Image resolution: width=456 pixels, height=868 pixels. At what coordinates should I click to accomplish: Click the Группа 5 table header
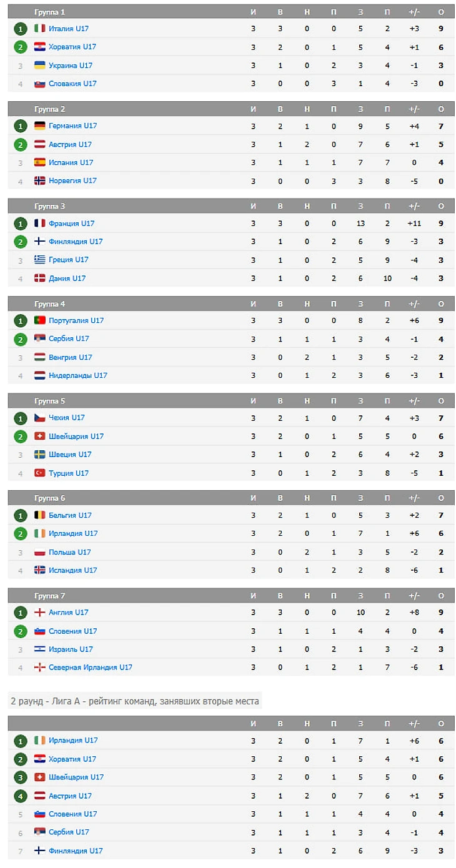tap(49, 401)
